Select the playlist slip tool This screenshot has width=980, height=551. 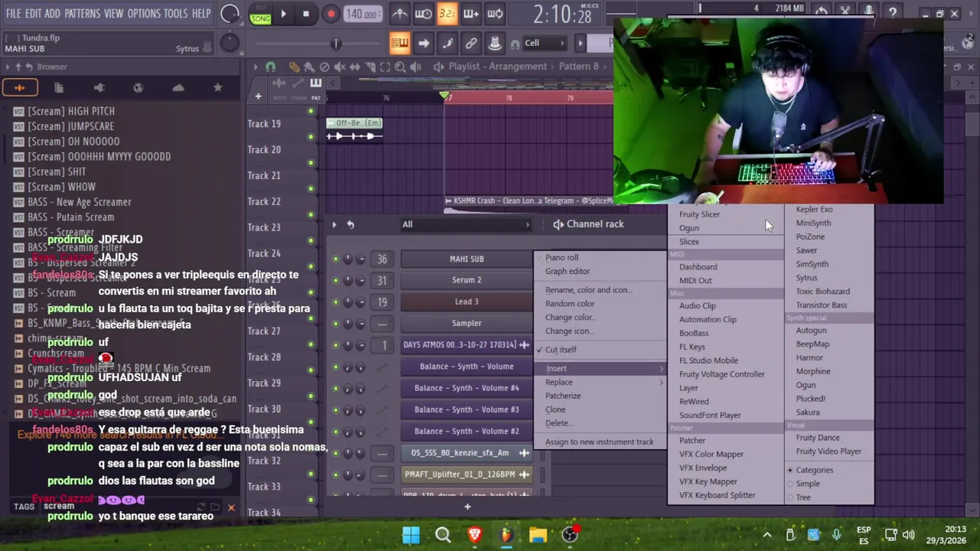coord(354,67)
